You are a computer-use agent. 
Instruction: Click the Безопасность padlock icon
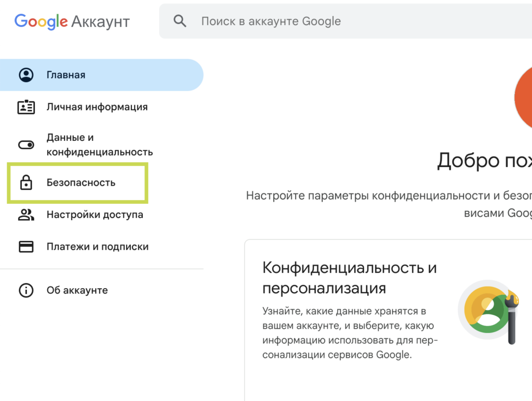point(26,183)
